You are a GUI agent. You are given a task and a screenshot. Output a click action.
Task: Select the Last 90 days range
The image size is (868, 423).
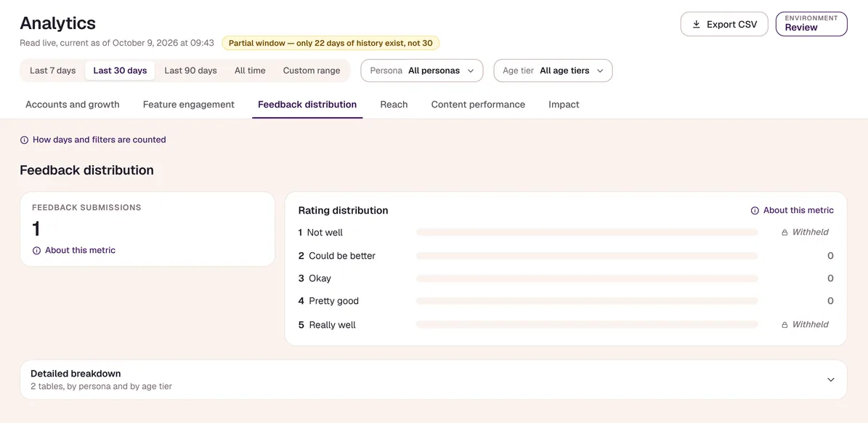coord(190,70)
